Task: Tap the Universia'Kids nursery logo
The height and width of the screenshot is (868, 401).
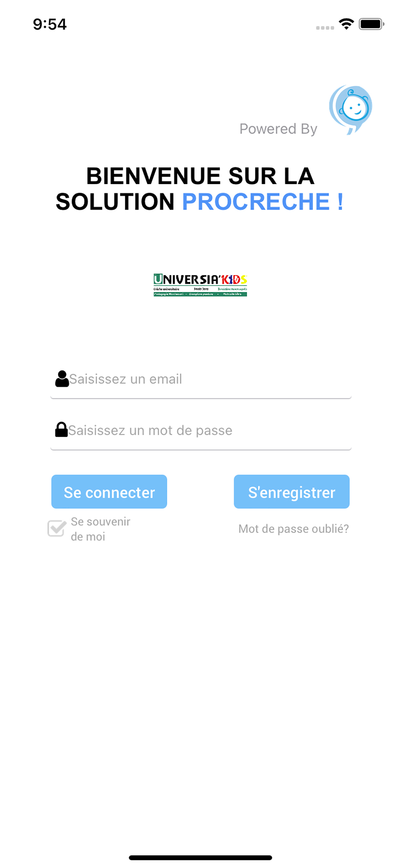Action: tap(200, 285)
